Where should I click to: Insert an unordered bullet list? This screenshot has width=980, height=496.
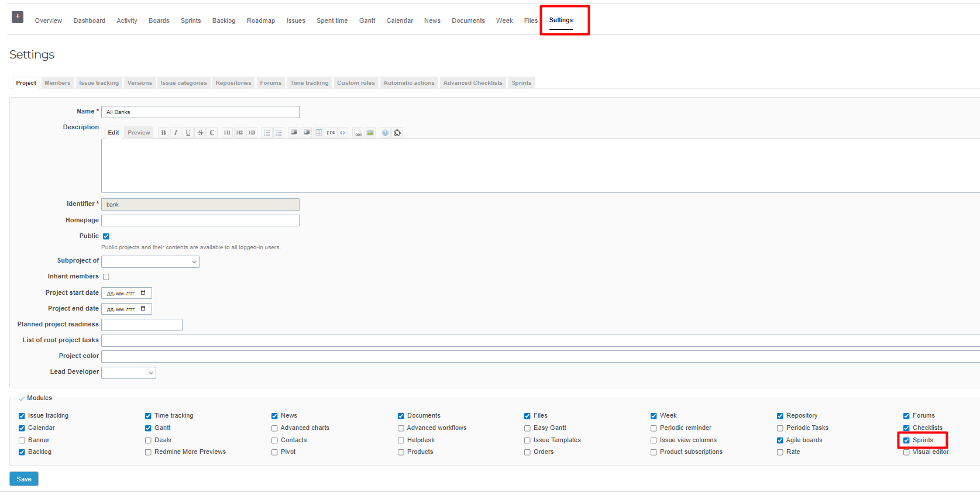point(267,133)
